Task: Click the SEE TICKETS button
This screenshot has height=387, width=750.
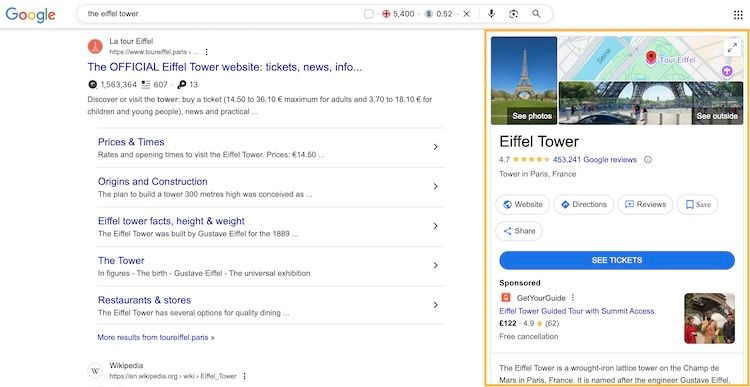Action: (617, 260)
